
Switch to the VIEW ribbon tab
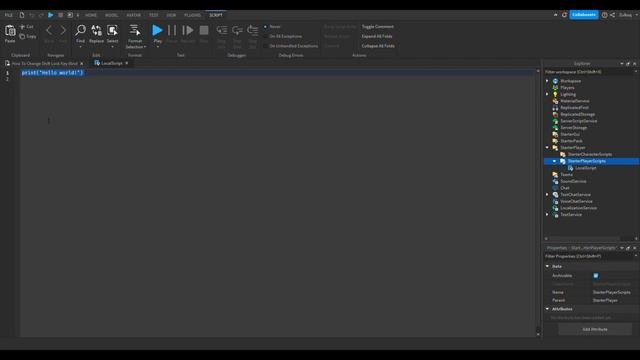tap(171, 15)
